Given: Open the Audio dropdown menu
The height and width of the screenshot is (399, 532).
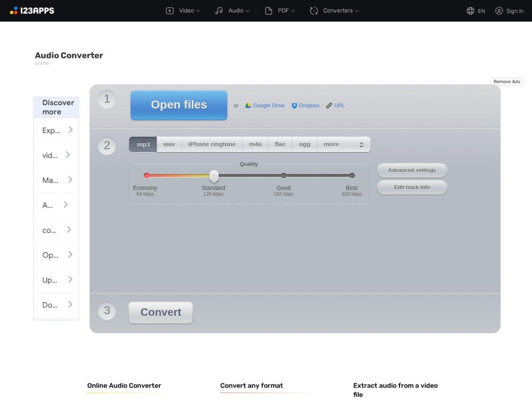Looking at the screenshot, I should (232, 11).
